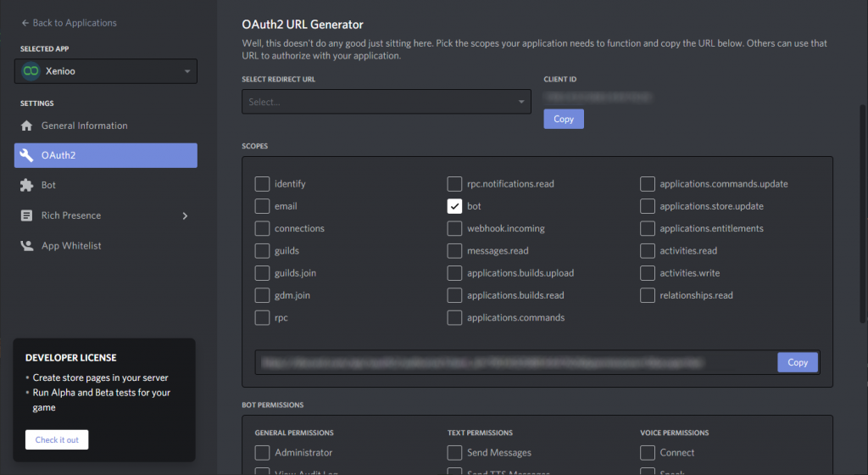Enable the identify scope checkbox
This screenshot has width=868, height=475.
click(263, 184)
